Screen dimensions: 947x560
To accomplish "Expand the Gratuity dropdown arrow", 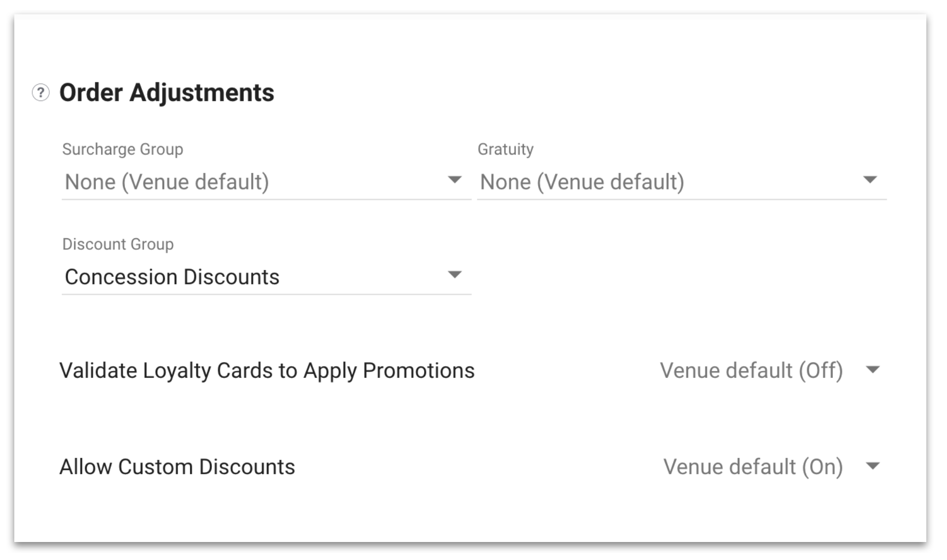I will point(870,180).
